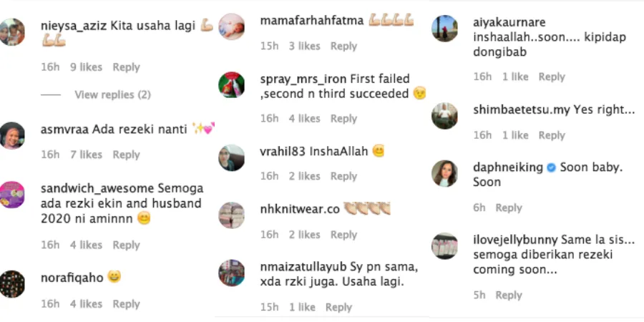View the 7 likes on asmvraa's comment

(x=86, y=155)
